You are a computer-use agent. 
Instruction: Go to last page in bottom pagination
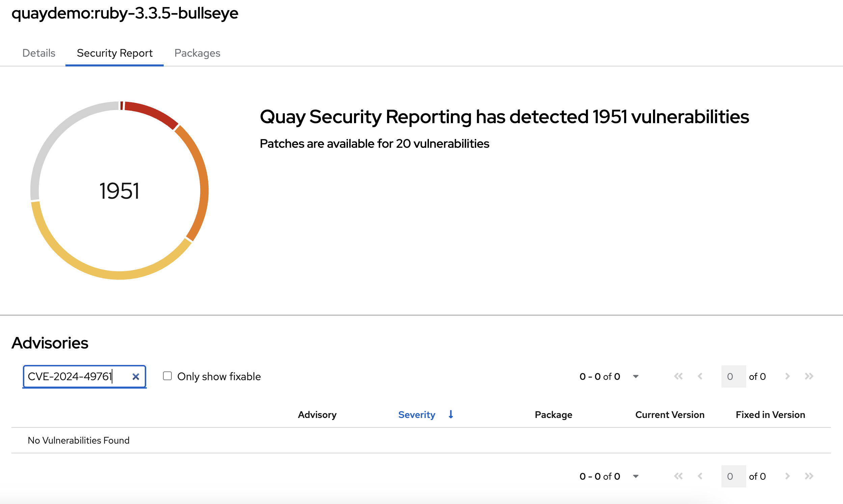point(809,476)
